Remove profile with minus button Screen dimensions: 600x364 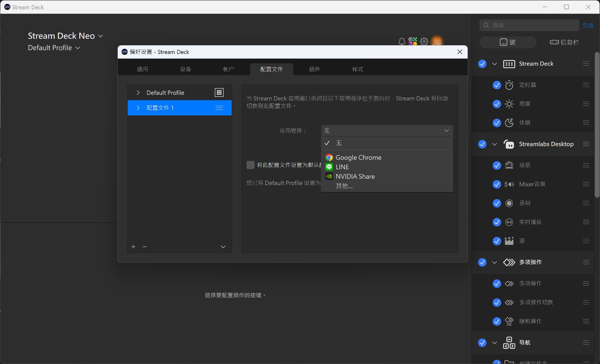tap(145, 247)
